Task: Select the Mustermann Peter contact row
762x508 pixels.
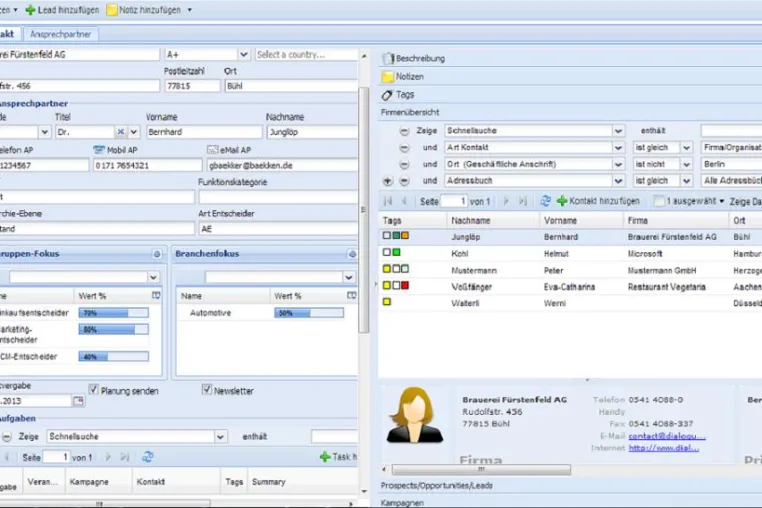Action: point(570,270)
